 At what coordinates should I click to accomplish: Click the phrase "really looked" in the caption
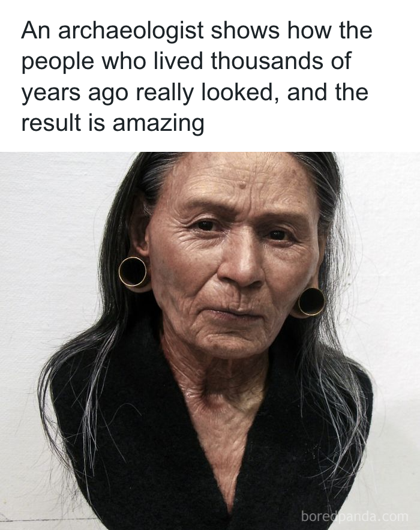(204, 92)
